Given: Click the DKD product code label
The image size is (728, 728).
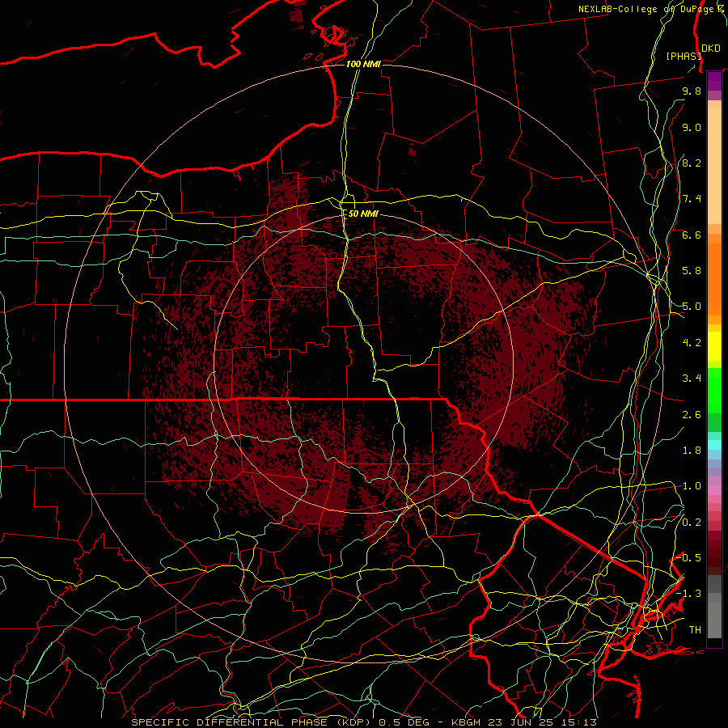Looking at the screenshot, I should [x=711, y=49].
